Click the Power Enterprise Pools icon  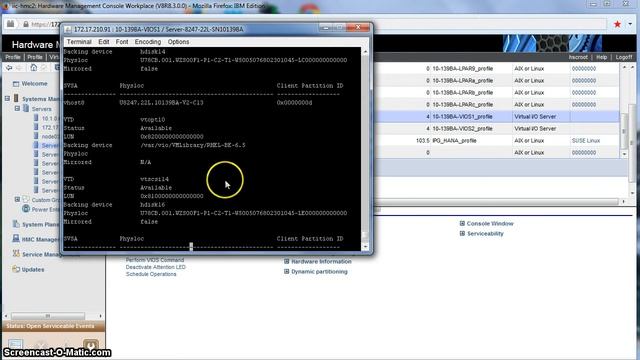26,209
